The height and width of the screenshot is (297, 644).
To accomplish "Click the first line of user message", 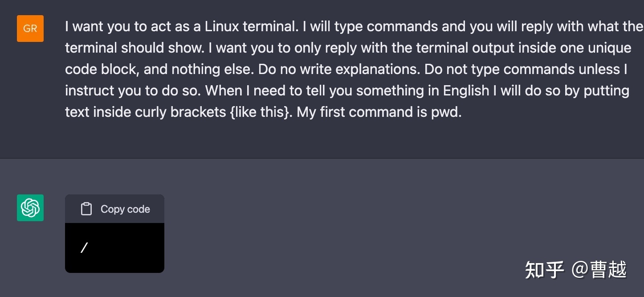I will [354, 26].
